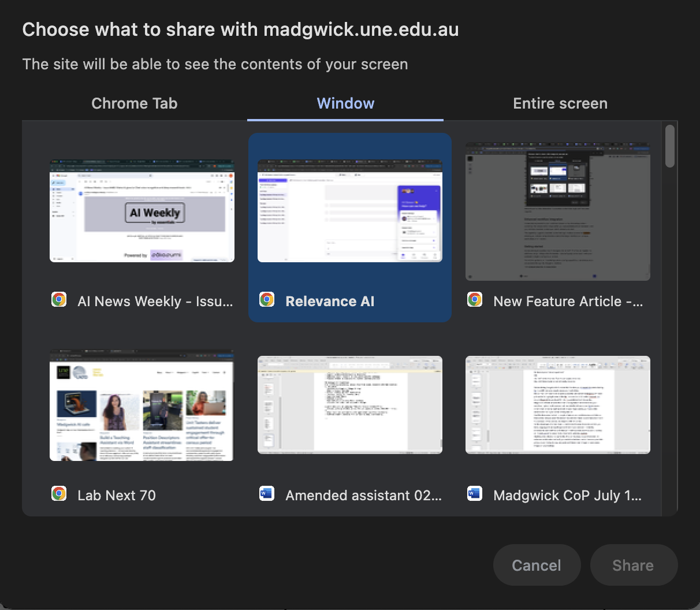Select the AI News Weekly window thumbnail

(142, 211)
